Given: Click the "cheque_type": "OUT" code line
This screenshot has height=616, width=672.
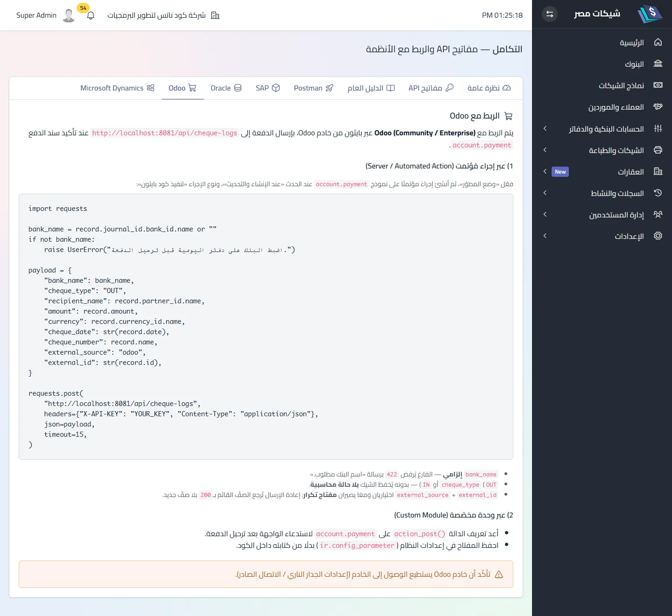Looking at the screenshot, I should [85, 291].
